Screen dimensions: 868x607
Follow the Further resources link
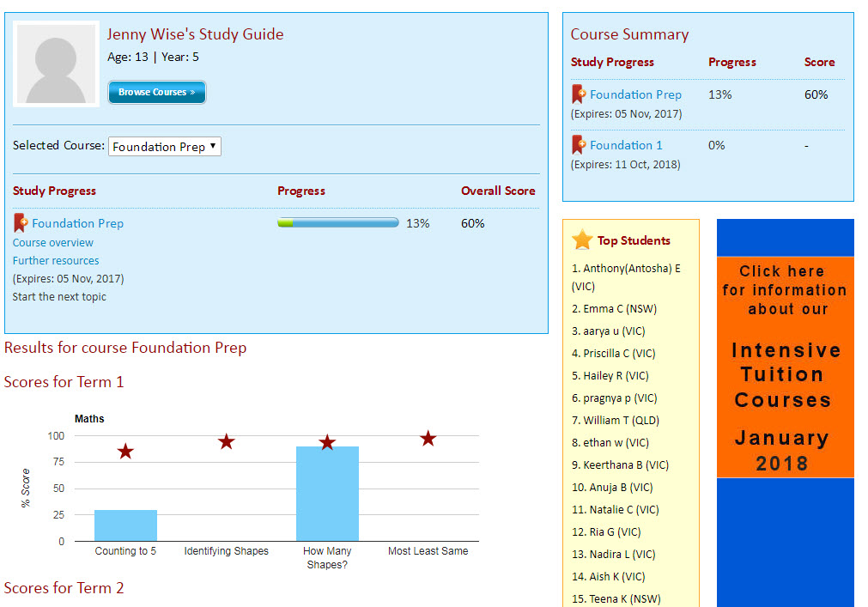pos(56,261)
